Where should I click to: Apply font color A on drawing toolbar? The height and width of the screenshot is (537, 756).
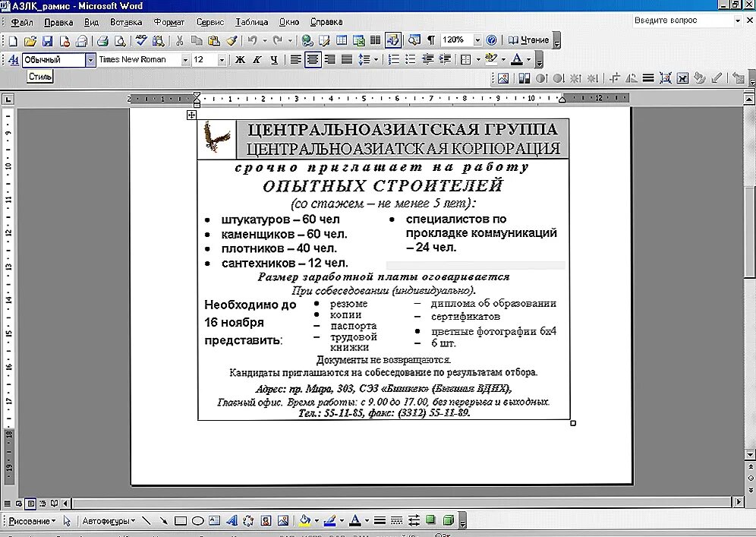point(355,521)
